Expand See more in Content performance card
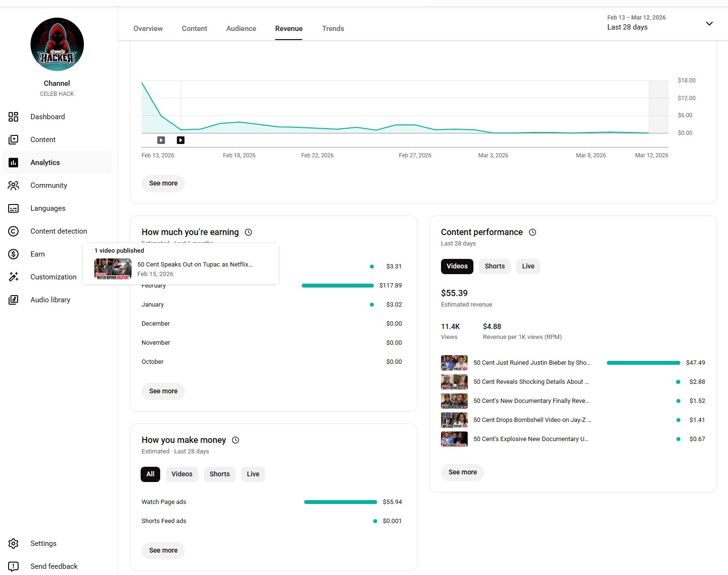The image size is (728, 575). [462, 472]
